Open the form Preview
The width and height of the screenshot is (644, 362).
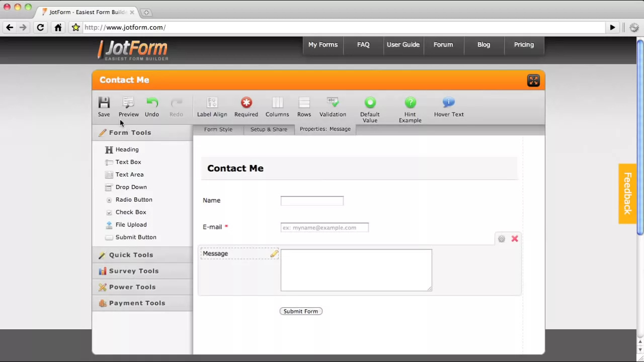(128, 107)
